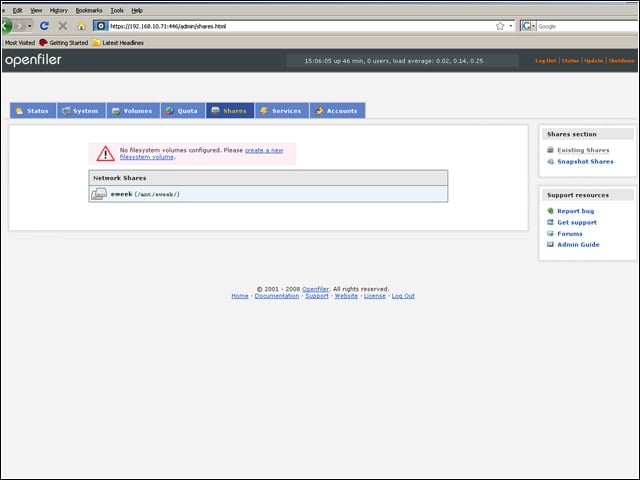Open the eweek network share
This screenshot has height=480, width=640.
click(122, 194)
